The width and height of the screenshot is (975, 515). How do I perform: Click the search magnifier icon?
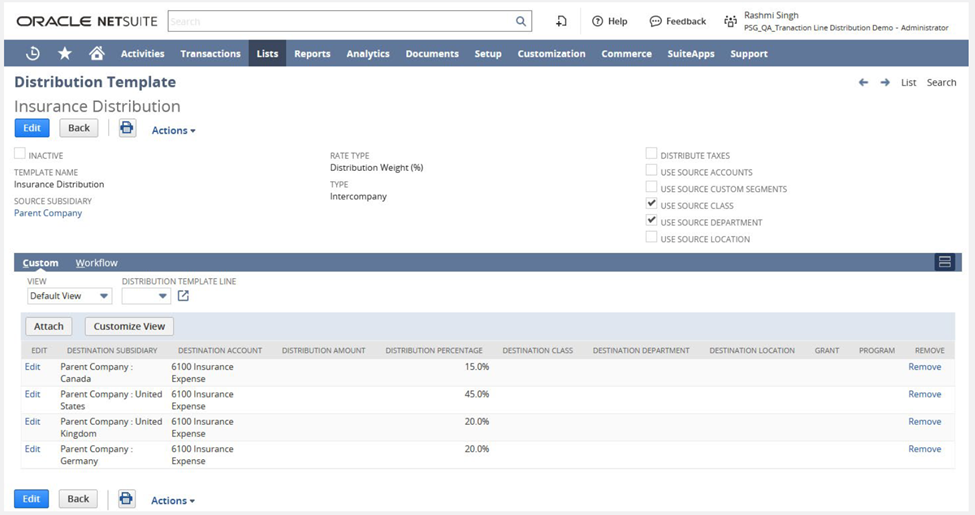tap(521, 21)
